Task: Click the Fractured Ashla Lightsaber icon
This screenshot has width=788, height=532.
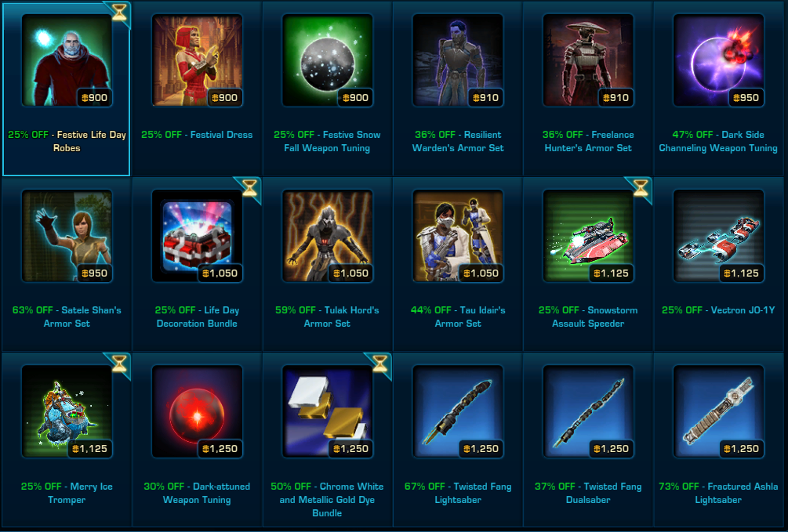Action: pyautogui.click(x=718, y=411)
